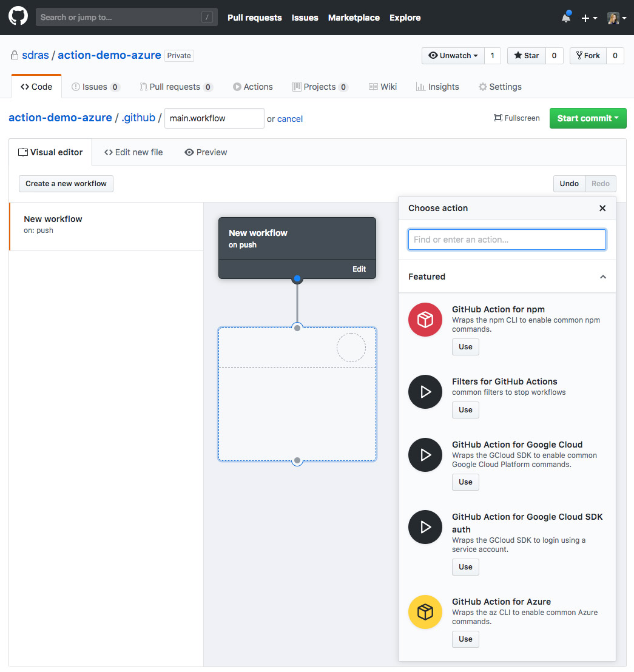The image size is (634, 672).
Task: Click the slash shortcut key hint in search
Action: coord(207,17)
